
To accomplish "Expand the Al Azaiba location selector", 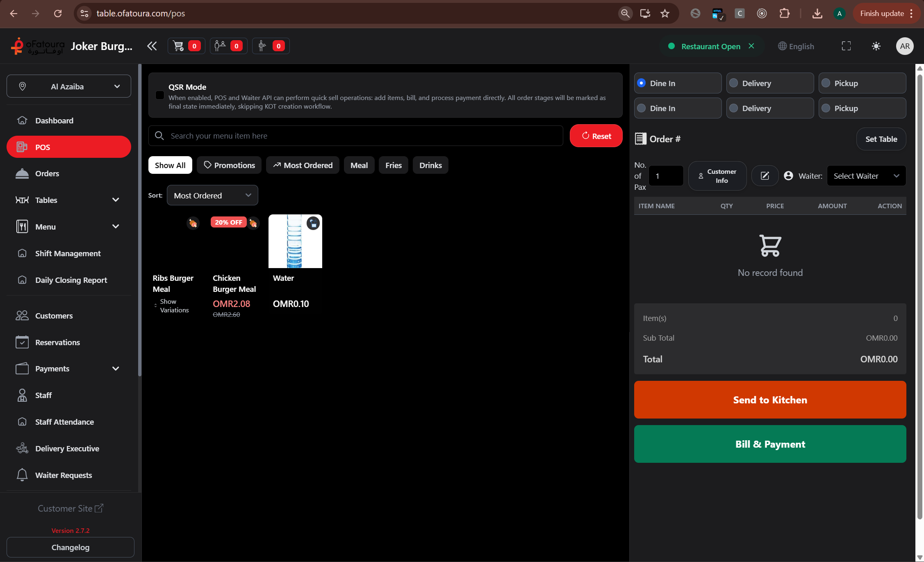I will [68, 86].
